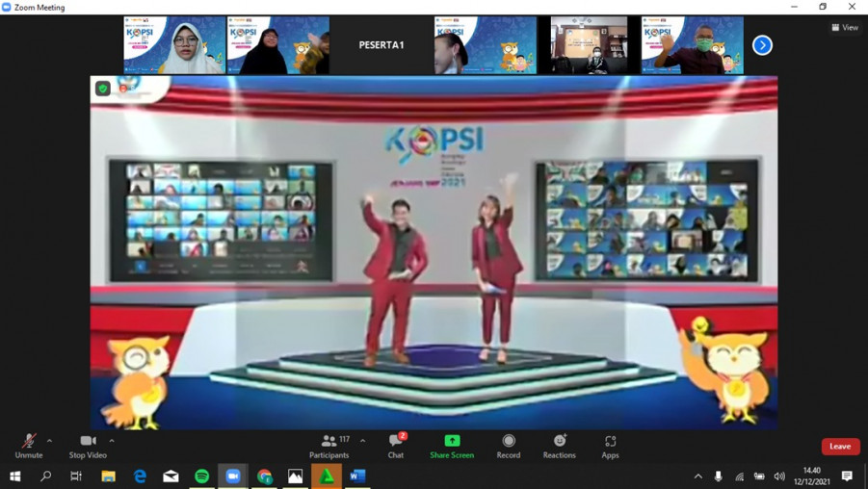Viewport: 868px width, 489px height.
Task: Select white-hijab participant video thumbnail
Action: pos(174,45)
